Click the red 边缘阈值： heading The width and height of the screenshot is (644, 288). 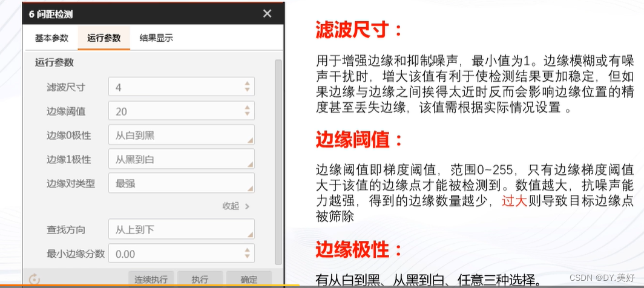358,140
